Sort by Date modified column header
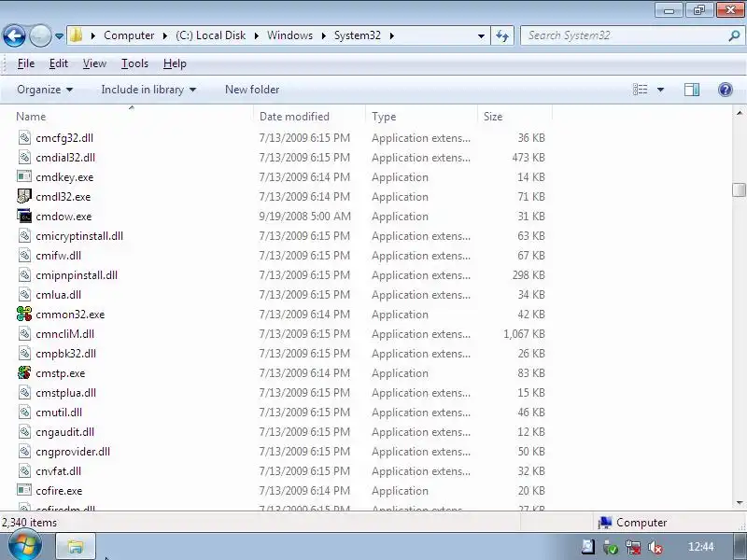 (294, 117)
